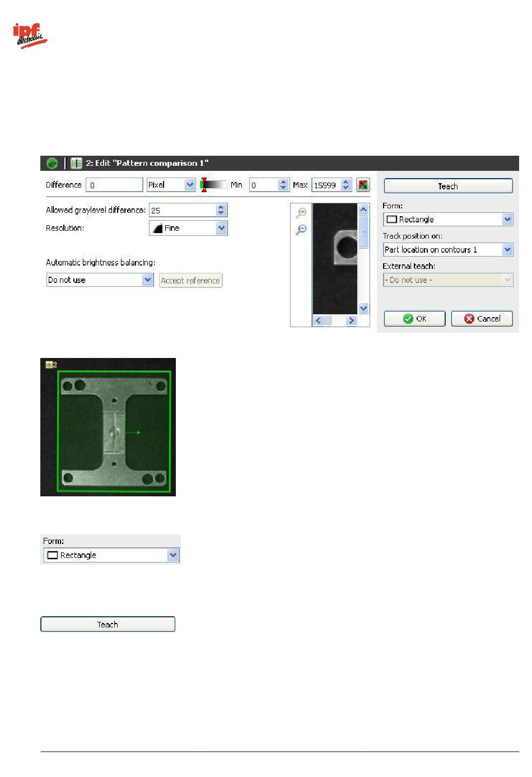Screen dimensions: 532x777
Task: Click the Min value spinner arrows
Action: [283, 185]
